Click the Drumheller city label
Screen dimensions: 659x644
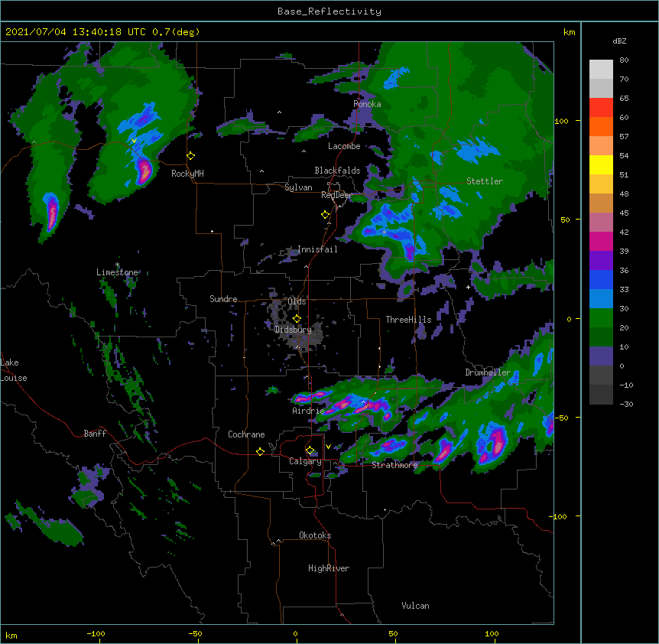pyautogui.click(x=488, y=372)
